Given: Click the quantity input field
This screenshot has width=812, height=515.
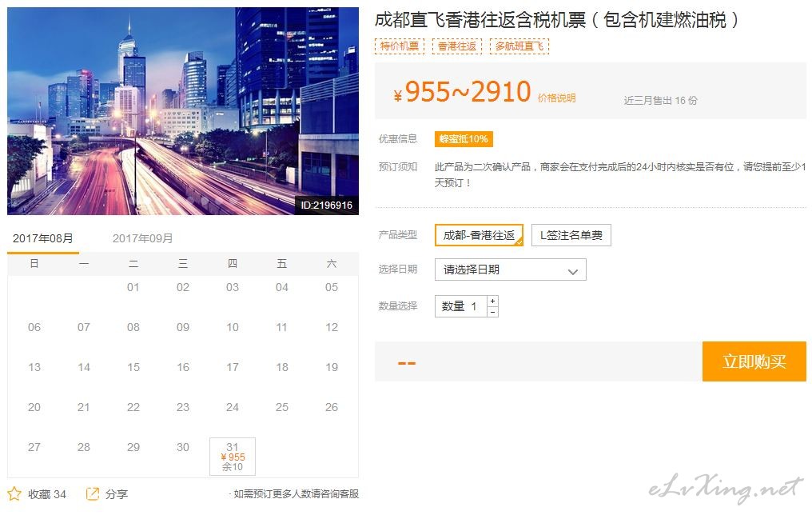Looking at the screenshot, I should click(x=461, y=306).
